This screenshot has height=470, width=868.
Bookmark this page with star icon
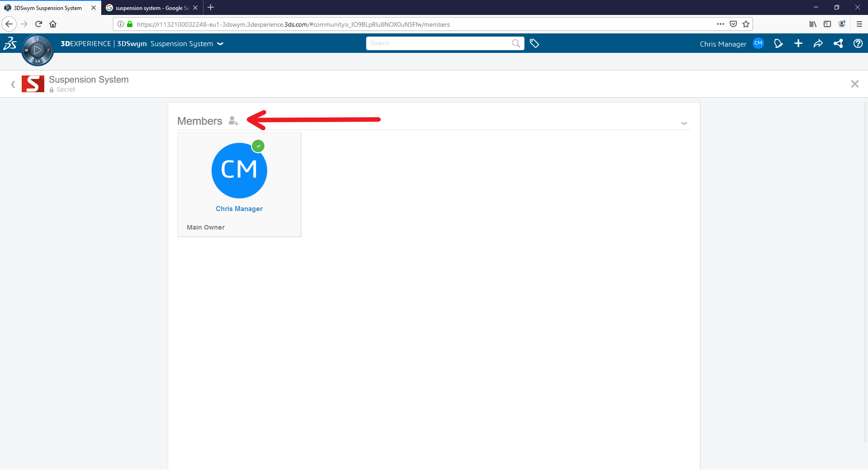(746, 24)
